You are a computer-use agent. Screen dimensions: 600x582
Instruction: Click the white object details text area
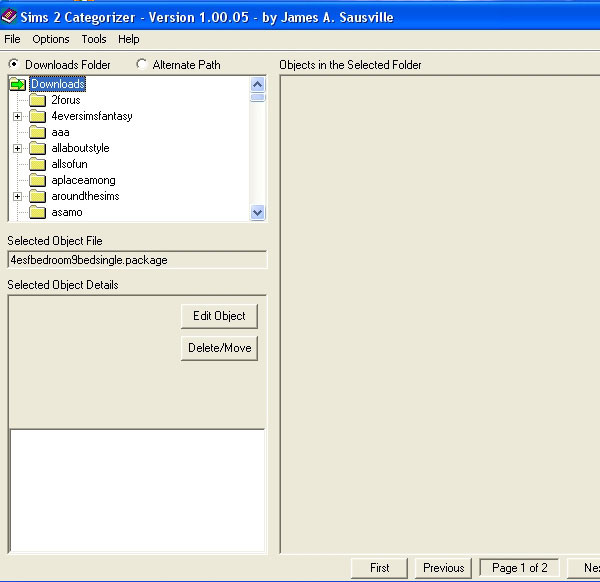[137, 490]
